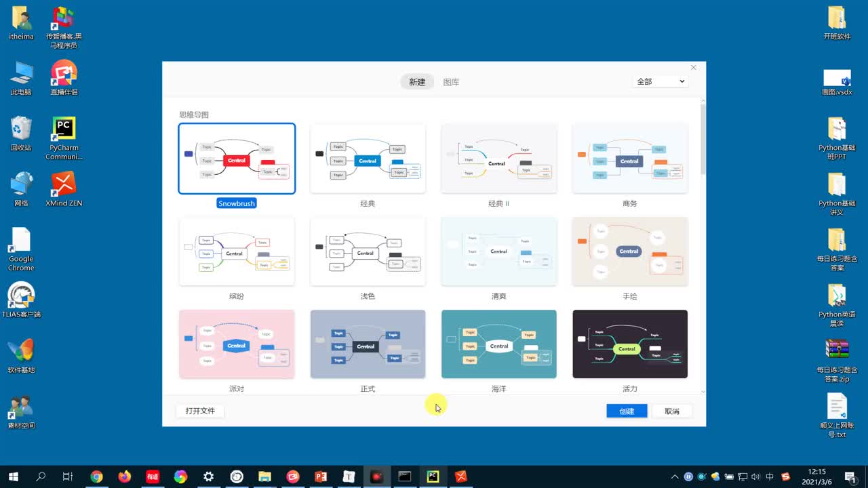Click the 创建 create button
The height and width of the screenshot is (488, 868).
[627, 411]
